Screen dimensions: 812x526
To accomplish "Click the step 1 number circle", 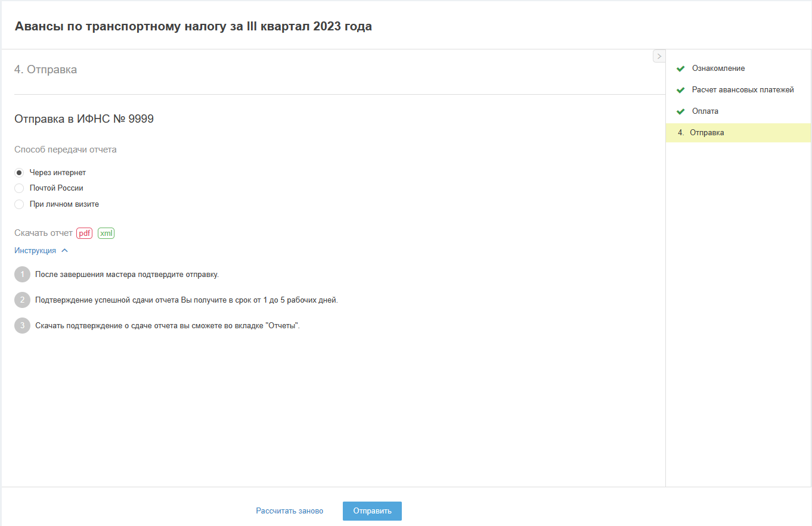I will tap(22, 275).
